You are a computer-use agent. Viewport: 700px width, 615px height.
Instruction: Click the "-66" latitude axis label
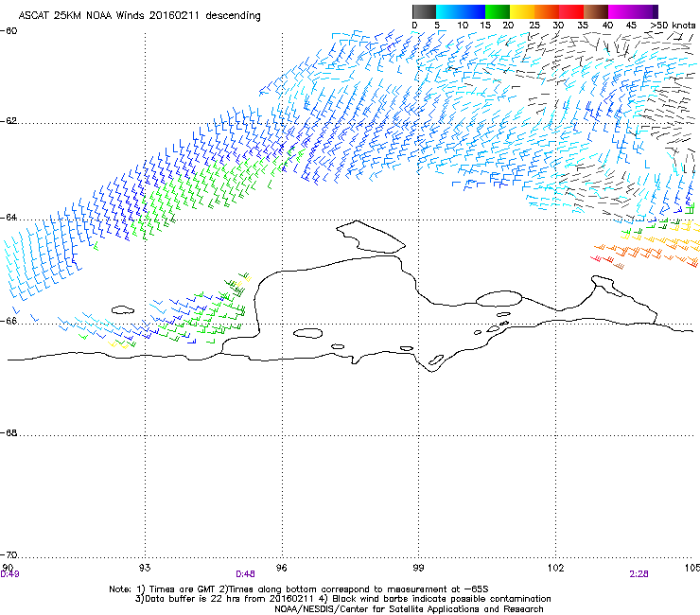pos(9,321)
